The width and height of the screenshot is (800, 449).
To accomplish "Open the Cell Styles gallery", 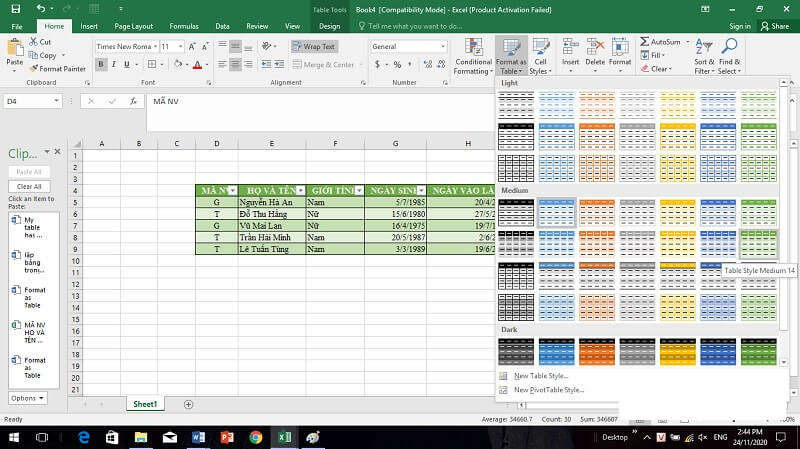I will point(540,56).
